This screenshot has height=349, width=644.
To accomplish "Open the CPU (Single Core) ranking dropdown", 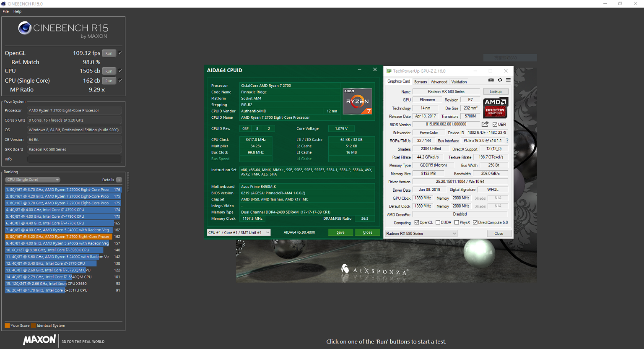I will pos(33,180).
